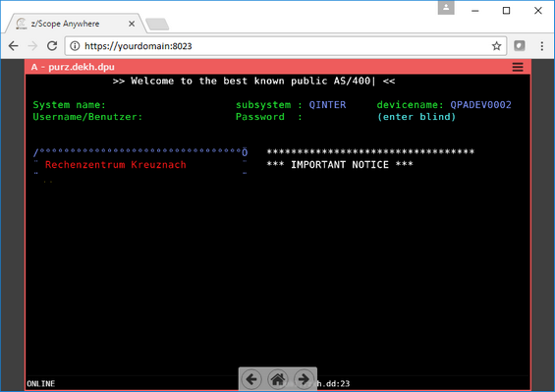
Task: Click the Chrome profile avatar button
Action: coord(446,8)
